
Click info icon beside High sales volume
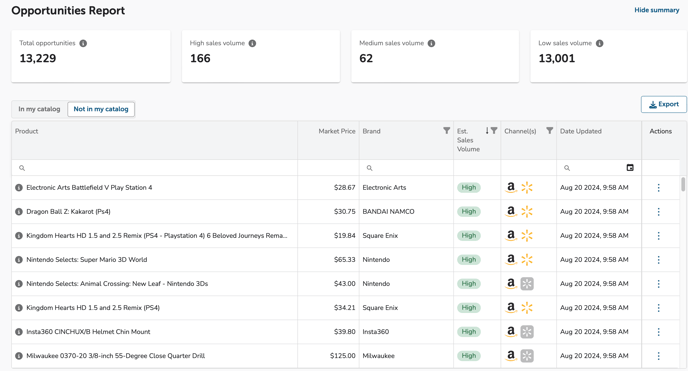point(252,43)
